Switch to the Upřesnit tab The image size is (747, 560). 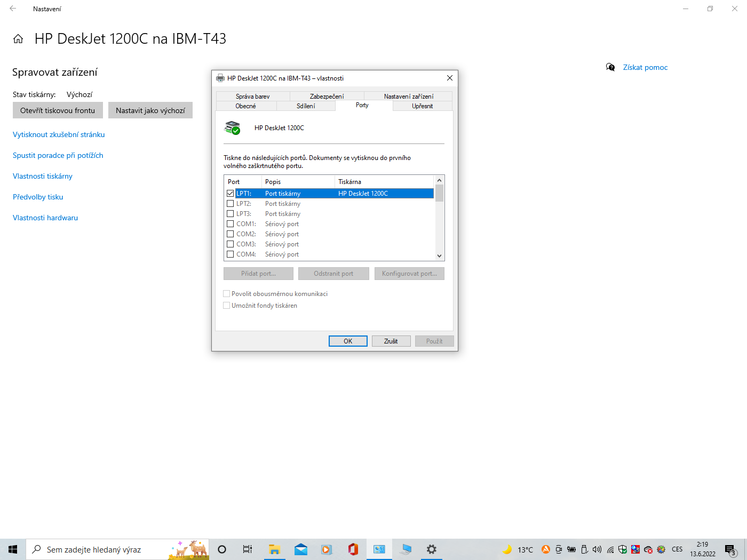pos(423,106)
